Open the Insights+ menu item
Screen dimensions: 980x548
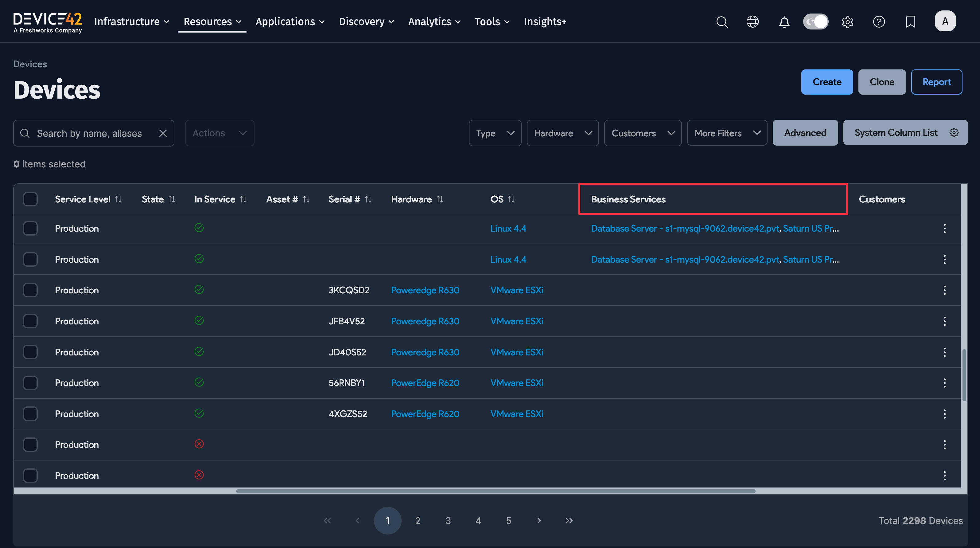pos(545,22)
